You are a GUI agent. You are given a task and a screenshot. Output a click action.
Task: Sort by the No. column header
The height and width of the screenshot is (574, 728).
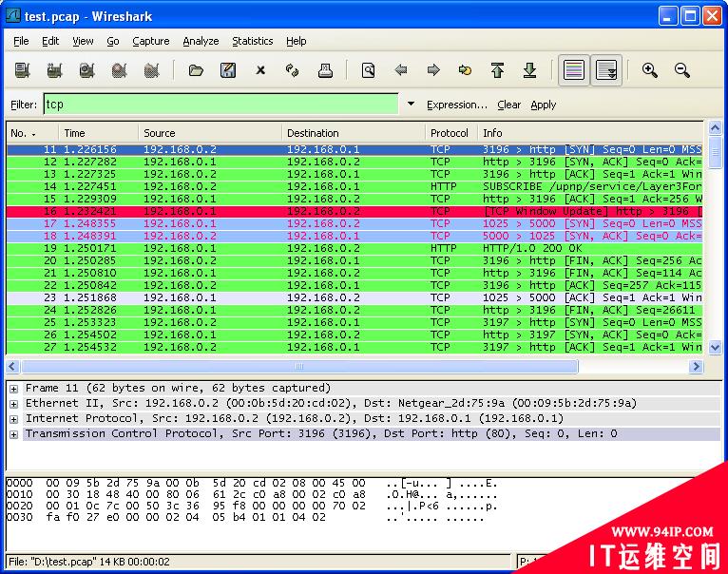(x=32, y=133)
